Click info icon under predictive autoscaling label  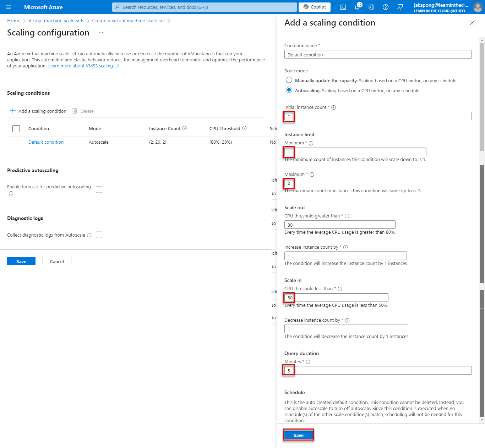coord(11,194)
